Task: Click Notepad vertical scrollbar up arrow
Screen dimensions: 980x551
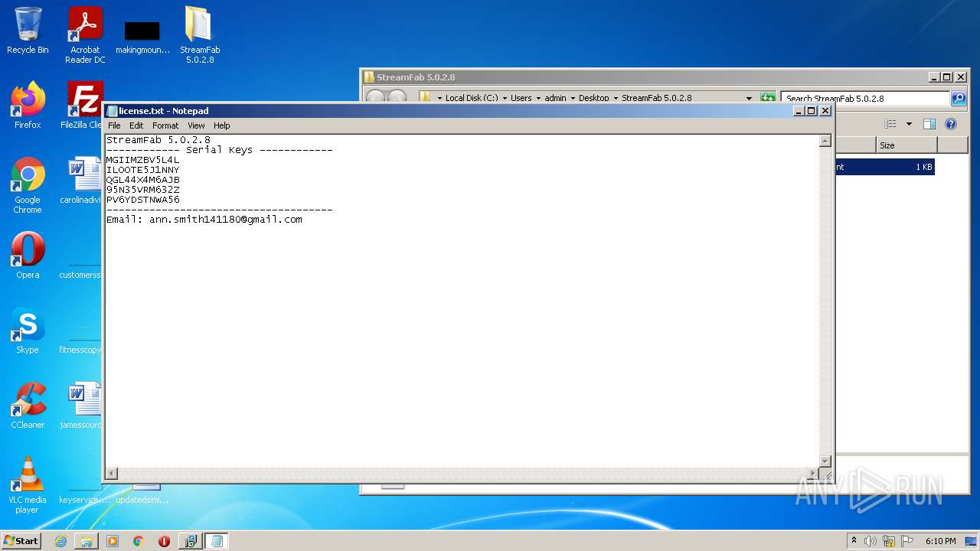Action: coord(825,141)
